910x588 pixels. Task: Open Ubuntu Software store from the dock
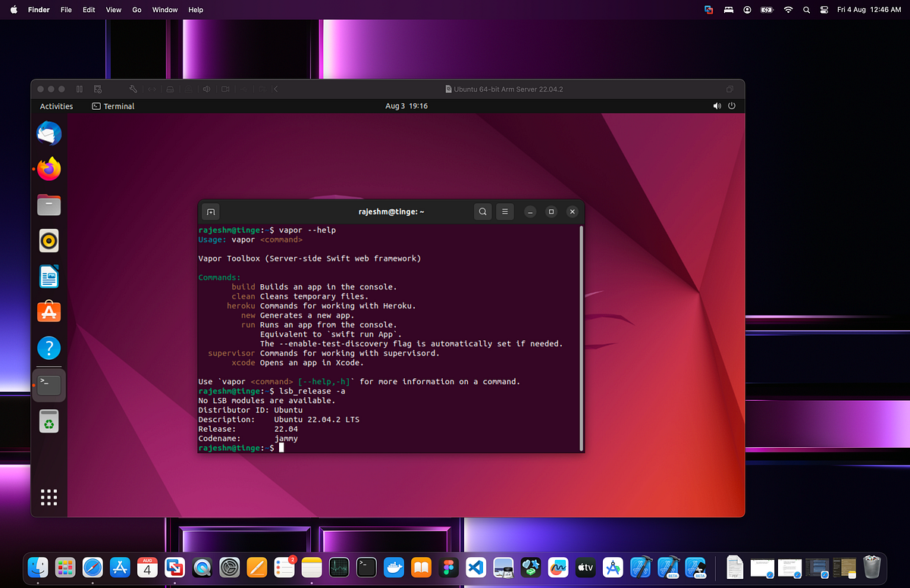[x=49, y=311]
